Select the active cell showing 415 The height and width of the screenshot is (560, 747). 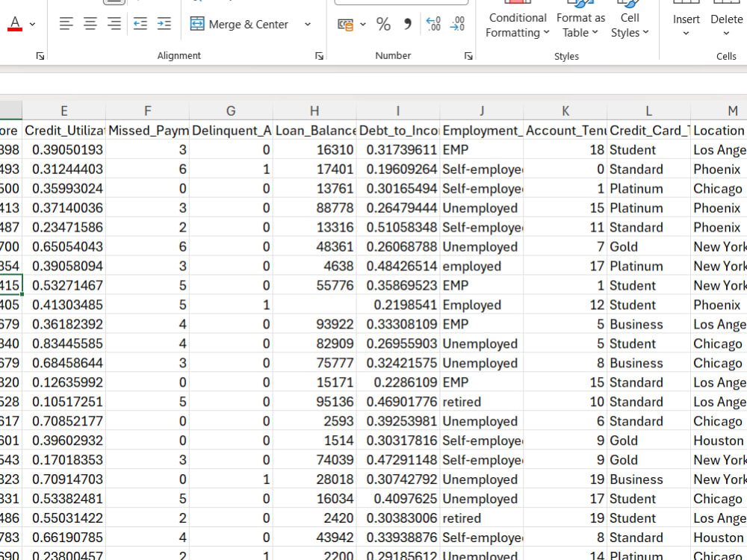[x=10, y=285]
